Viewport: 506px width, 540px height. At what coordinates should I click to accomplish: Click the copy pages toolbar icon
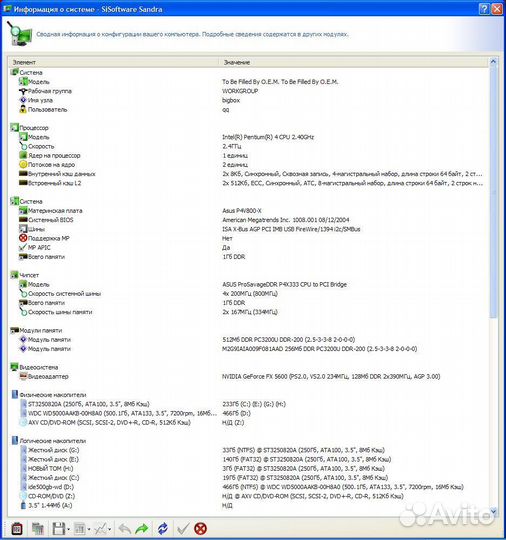tap(38, 528)
